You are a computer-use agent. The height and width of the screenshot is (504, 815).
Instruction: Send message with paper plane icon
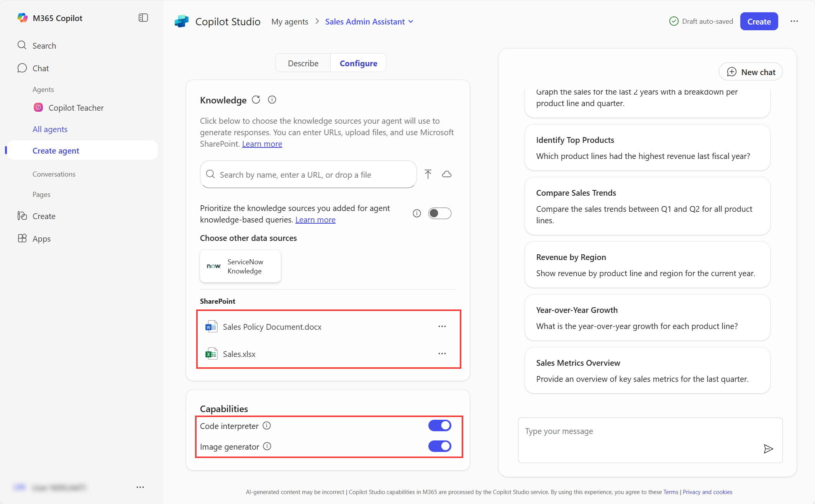[768, 448]
